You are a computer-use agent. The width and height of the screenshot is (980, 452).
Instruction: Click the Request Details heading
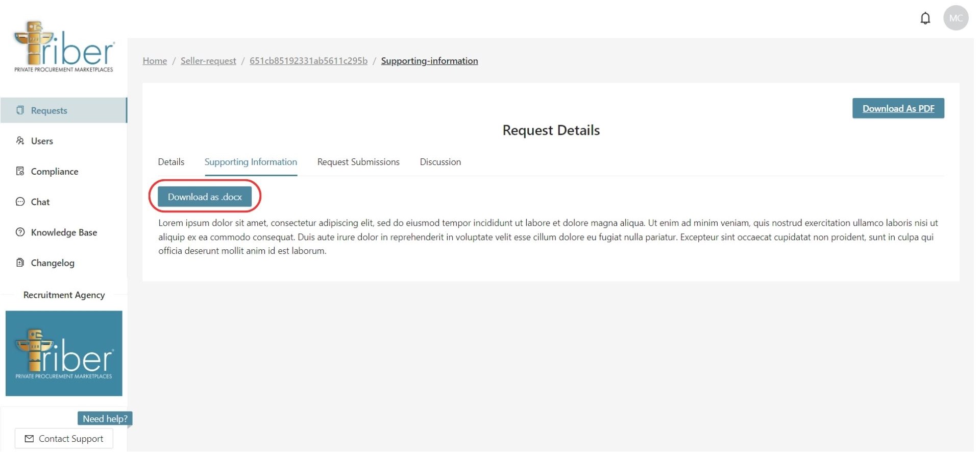click(x=551, y=130)
